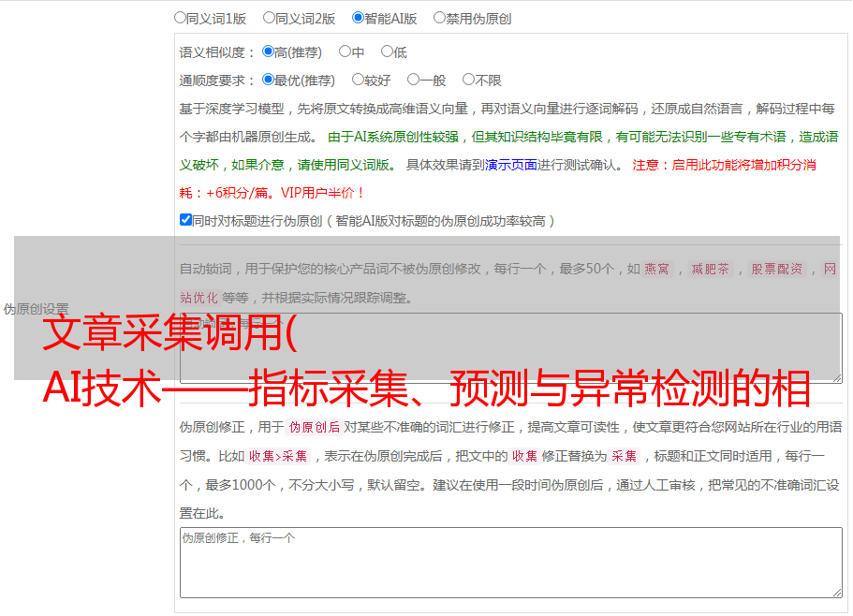Click the 伪原创后 highlighted term
Viewport: 853px width, 616px height.
tap(315, 427)
